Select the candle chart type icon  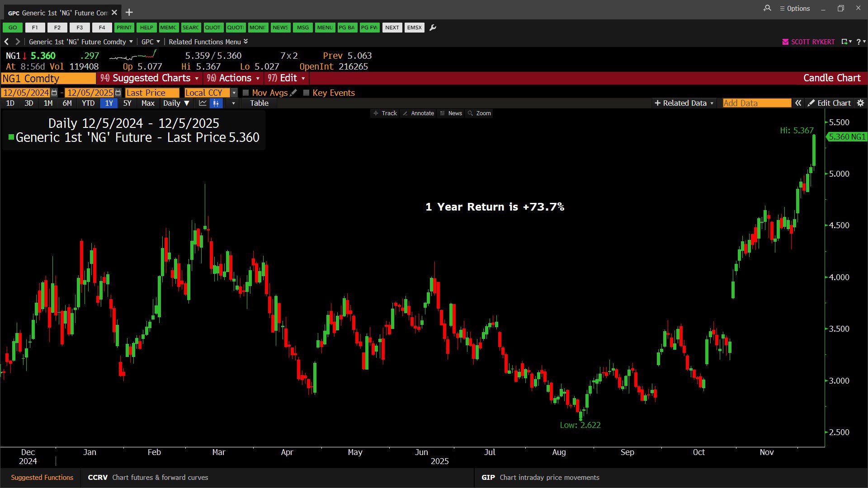click(216, 103)
